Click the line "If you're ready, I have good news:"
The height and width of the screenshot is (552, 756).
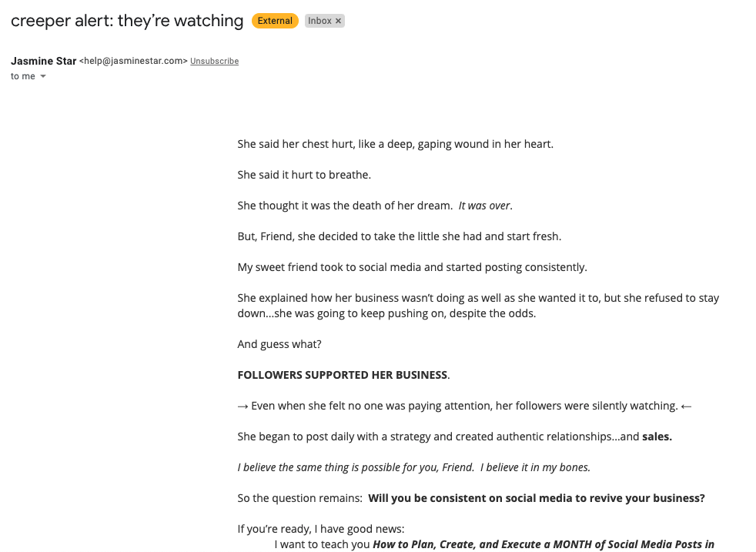320,529
